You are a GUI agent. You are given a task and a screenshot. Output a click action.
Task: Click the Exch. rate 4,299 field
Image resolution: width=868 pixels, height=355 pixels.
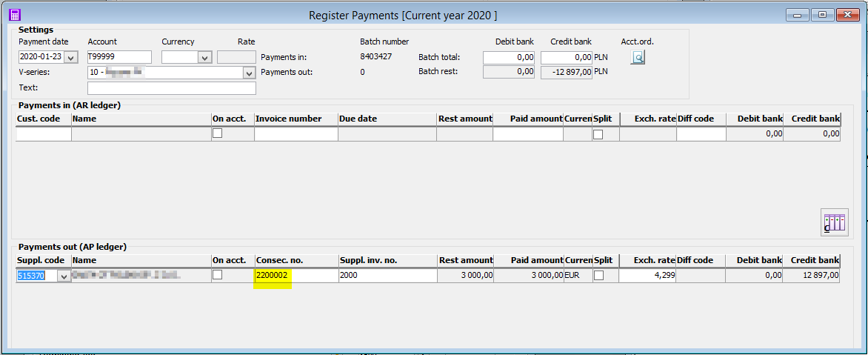coord(647,276)
